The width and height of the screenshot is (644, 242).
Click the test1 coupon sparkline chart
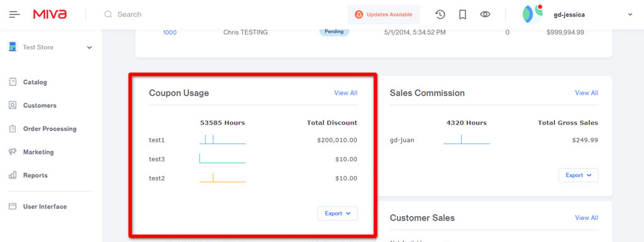pos(223,139)
